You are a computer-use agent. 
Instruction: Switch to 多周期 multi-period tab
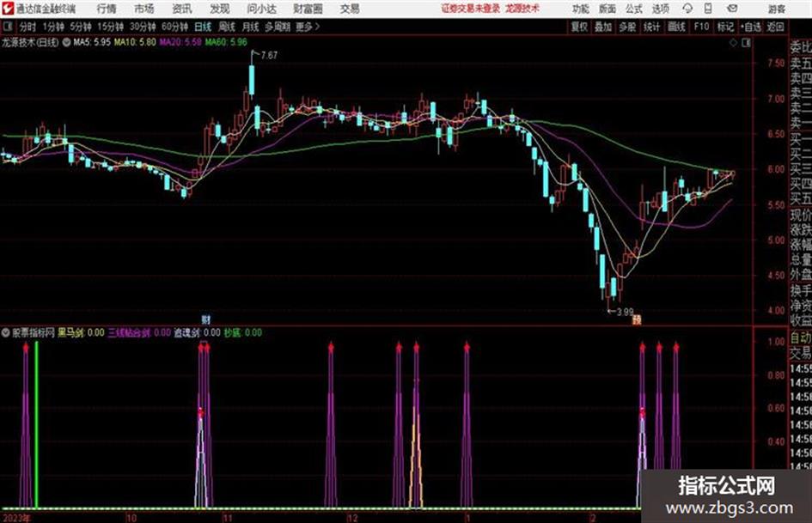point(278,27)
